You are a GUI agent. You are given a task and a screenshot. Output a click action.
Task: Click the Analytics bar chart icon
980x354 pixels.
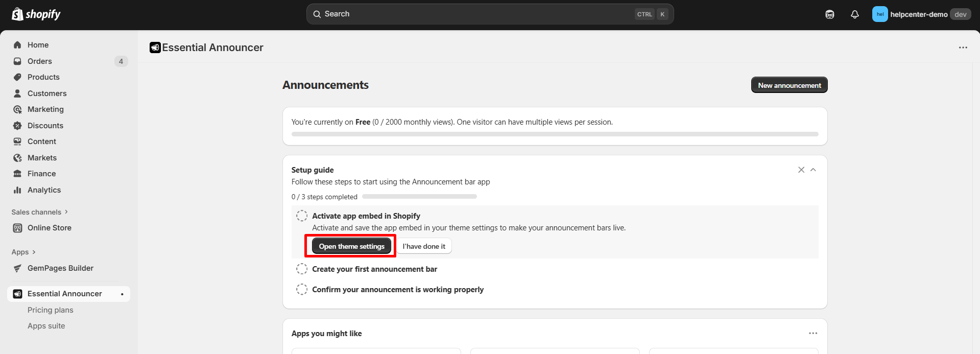[17, 190]
